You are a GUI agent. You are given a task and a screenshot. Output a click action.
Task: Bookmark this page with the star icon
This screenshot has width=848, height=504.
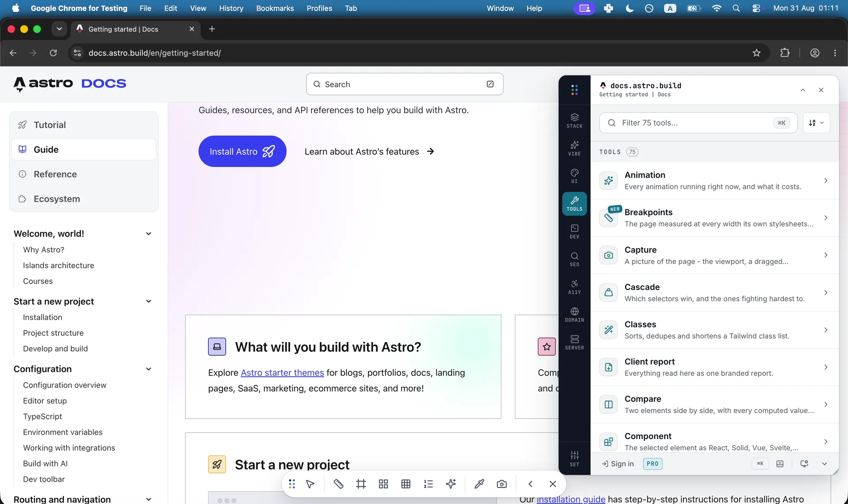click(757, 53)
